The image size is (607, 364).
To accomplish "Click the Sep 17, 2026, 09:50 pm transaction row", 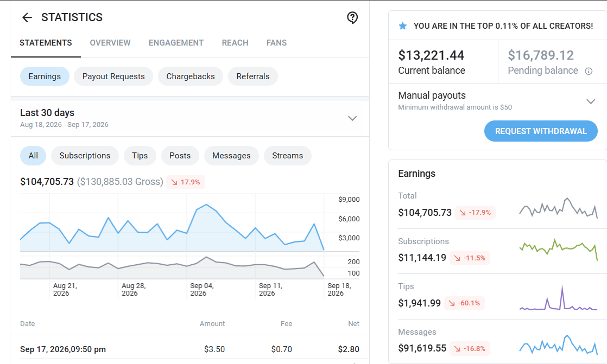I will pos(189,349).
